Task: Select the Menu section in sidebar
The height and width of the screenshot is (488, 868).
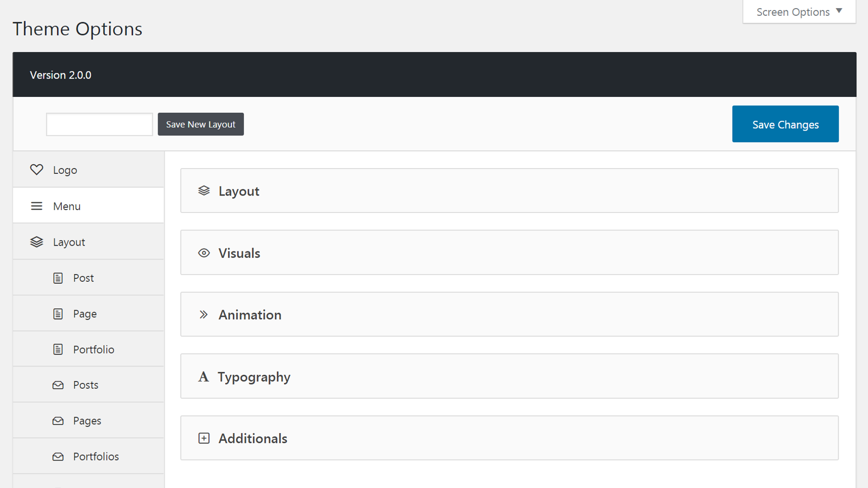Action: click(x=89, y=206)
